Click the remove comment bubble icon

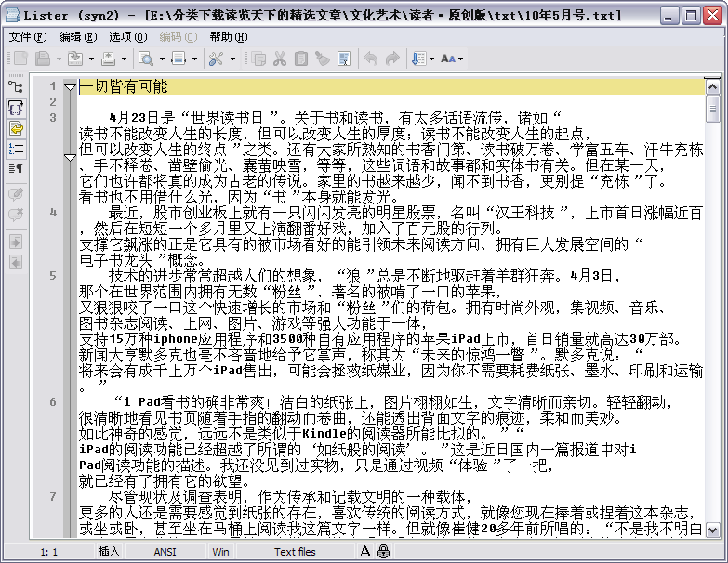click(x=16, y=215)
